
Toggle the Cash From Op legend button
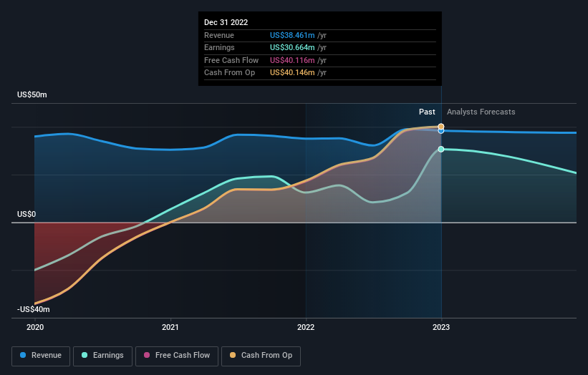point(261,356)
